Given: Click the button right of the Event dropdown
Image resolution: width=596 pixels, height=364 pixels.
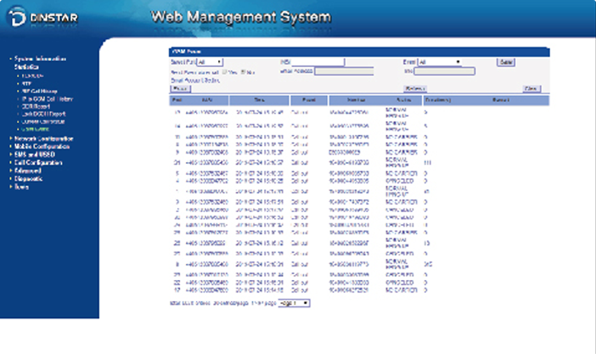Looking at the screenshot, I should click(506, 62).
